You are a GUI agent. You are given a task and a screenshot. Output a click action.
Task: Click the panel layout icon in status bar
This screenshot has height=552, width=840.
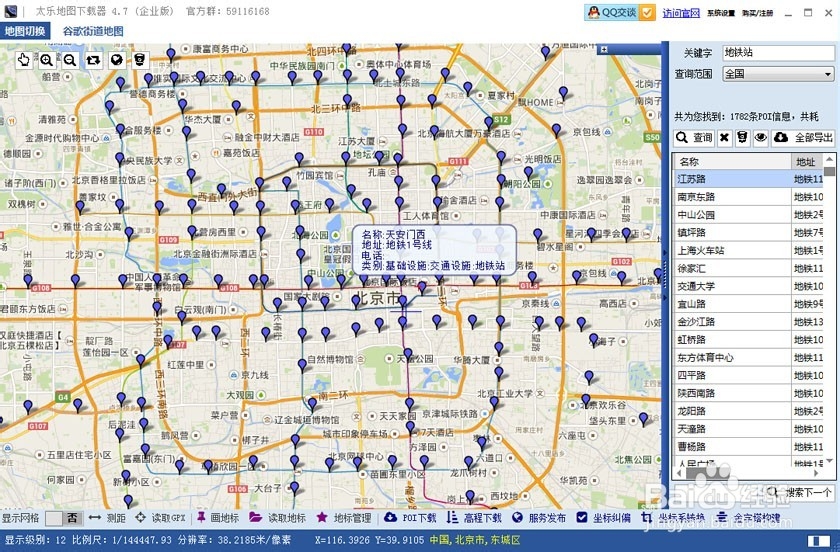[x=818, y=541]
